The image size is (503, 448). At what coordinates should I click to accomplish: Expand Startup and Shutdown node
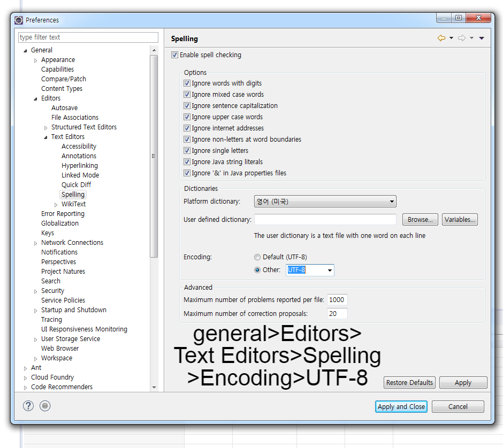(x=36, y=311)
